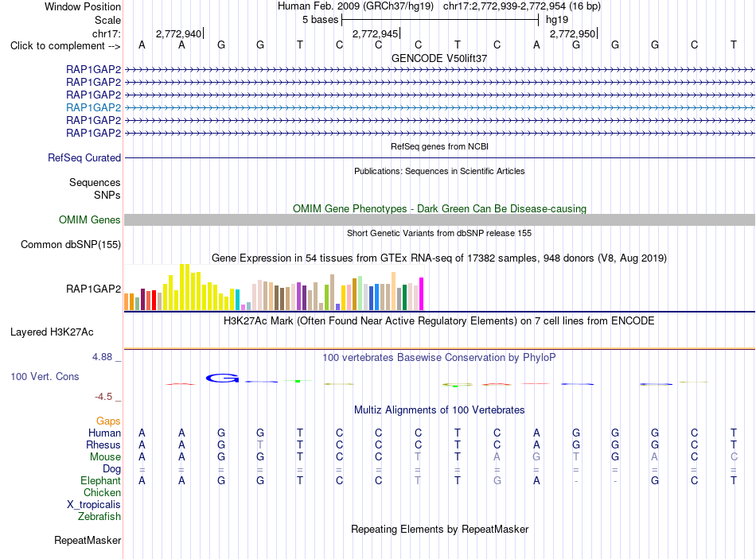The height and width of the screenshot is (559, 756).
Task: Click the 5 bases scale bar
Action: tap(440, 20)
